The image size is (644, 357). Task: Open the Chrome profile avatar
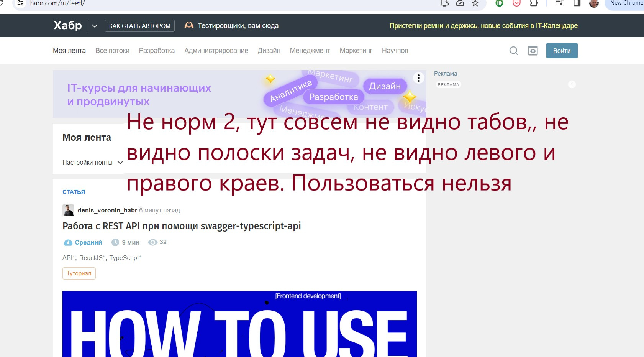pyautogui.click(x=594, y=3)
